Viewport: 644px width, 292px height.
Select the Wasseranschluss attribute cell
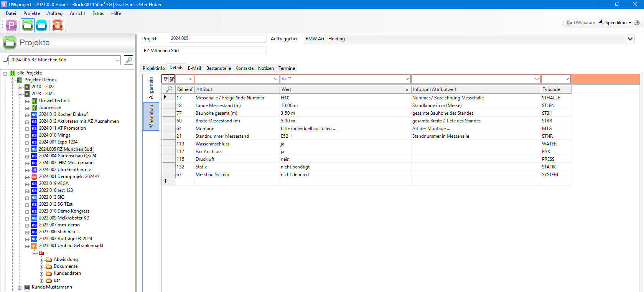click(x=237, y=144)
